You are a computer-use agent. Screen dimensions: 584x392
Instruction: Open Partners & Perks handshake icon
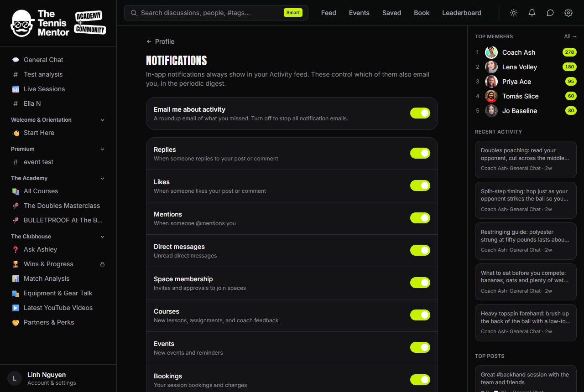[x=16, y=322]
